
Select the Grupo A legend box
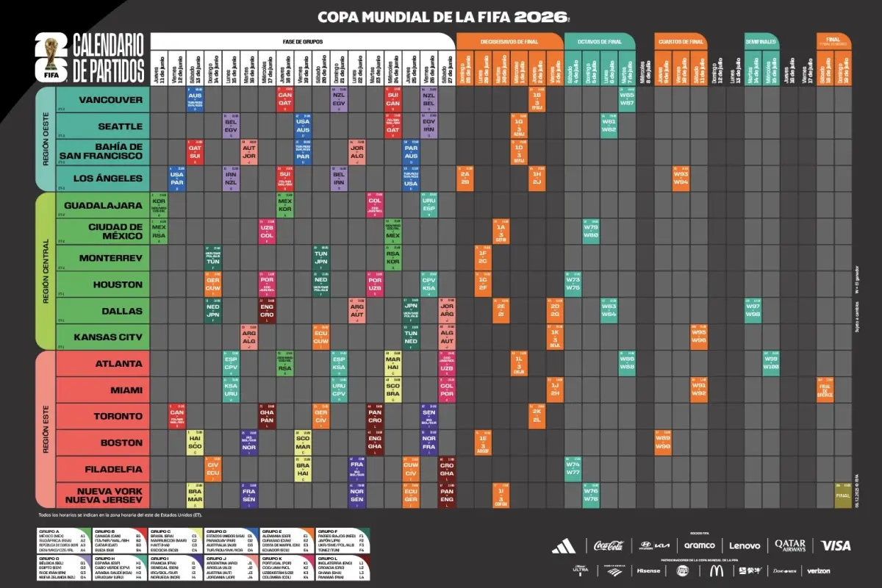[x=64, y=541]
